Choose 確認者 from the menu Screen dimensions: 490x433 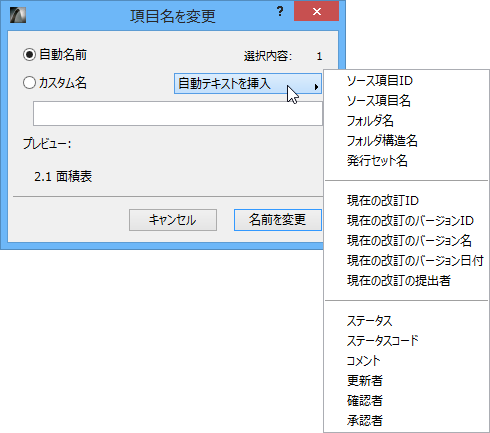[406, 401]
